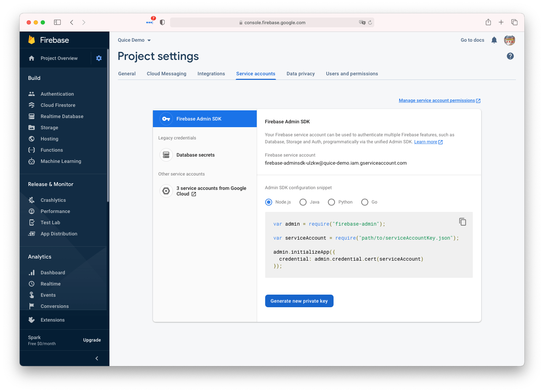Open 3 service accounts from Google Cloud
The image size is (544, 392).
pos(205,191)
